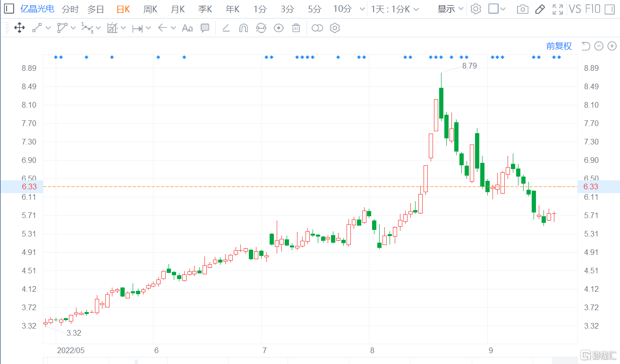Switch to 年K tab
The height and width of the screenshot is (364, 620).
[x=233, y=9]
